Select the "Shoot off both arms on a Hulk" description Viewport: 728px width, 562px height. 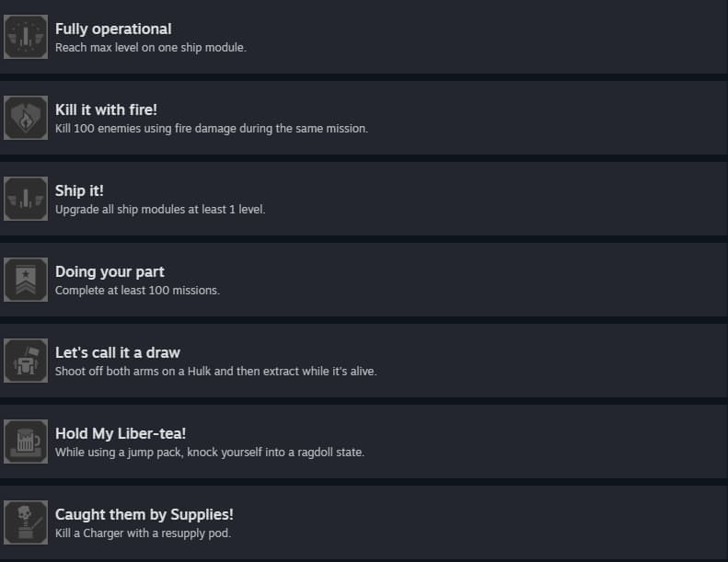pyautogui.click(x=216, y=372)
